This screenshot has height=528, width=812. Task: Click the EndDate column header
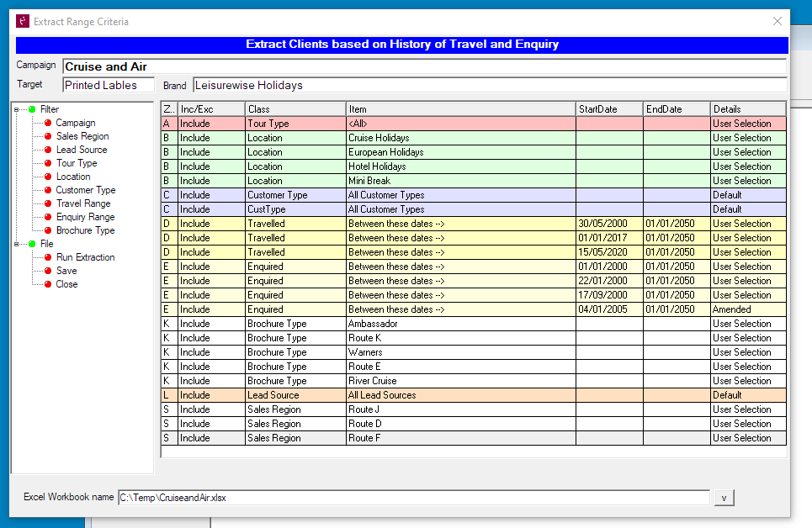[x=677, y=109]
